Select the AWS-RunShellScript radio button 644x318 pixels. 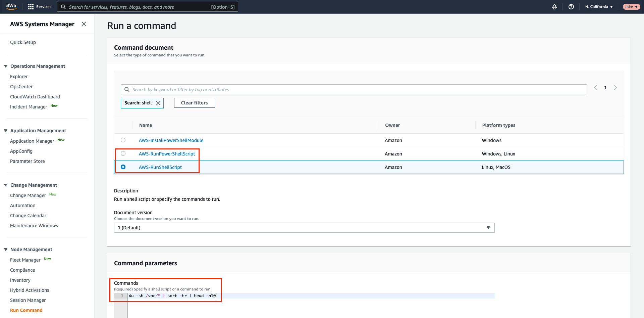123,167
